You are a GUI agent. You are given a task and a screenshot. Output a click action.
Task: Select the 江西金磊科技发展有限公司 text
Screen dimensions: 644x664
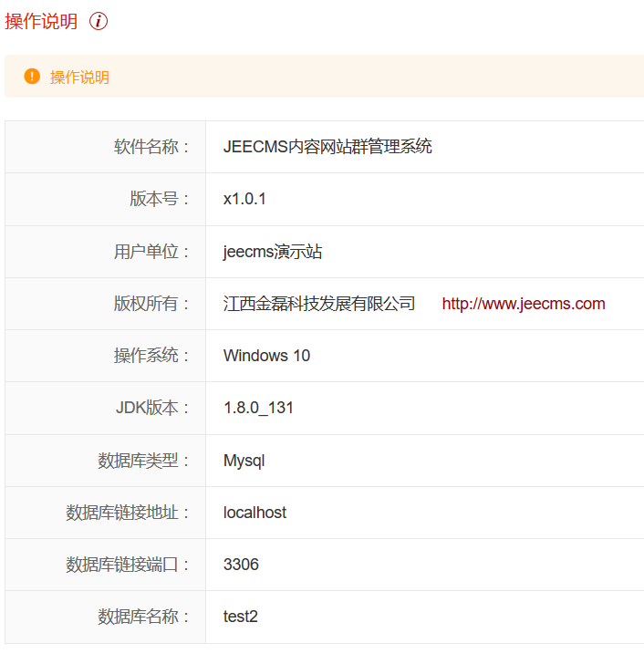(x=319, y=304)
